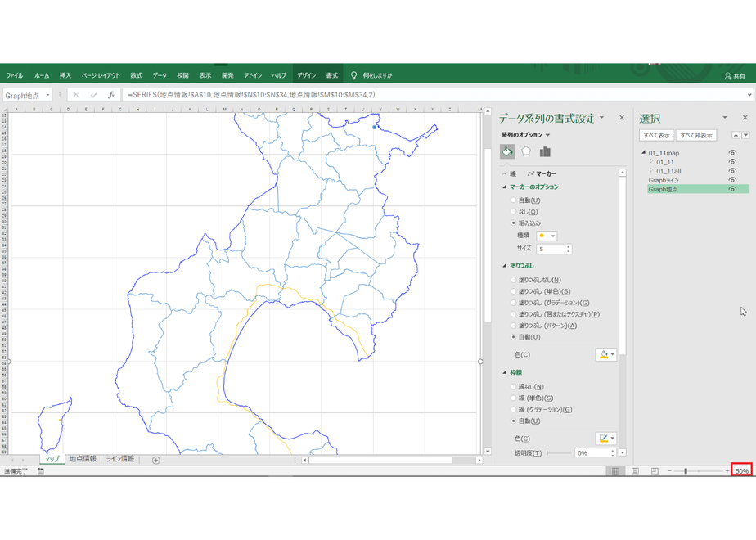Click the zoom out minus icon
The image size is (756, 540).
pyautogui.click(x=669, y=470)
